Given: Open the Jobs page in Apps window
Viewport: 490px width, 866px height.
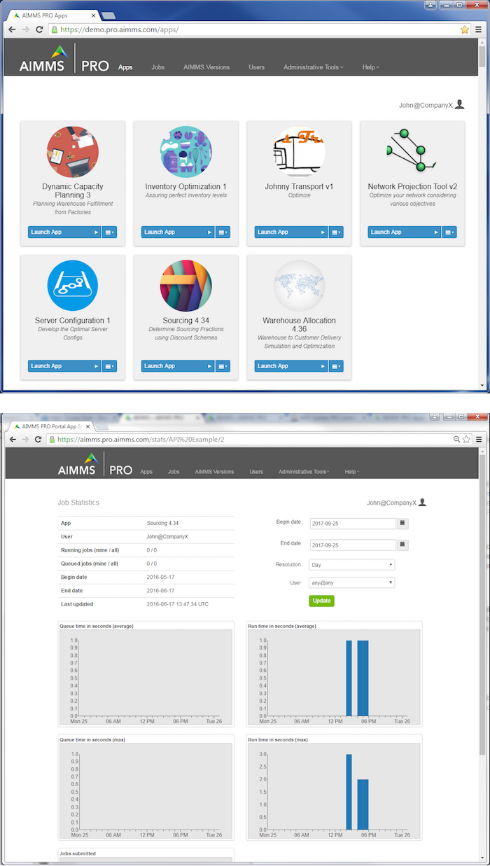Looking at the screenshot, I should [158, 67].
